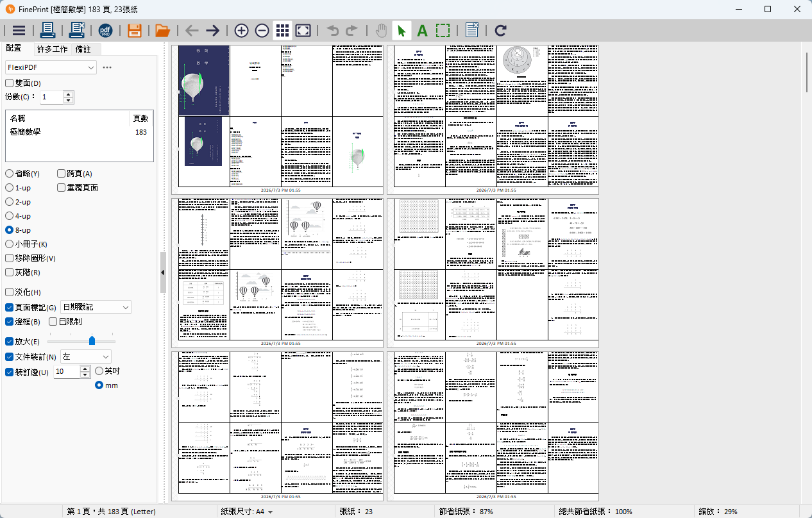812x518 pixels.
Task: Click the Print icon in the toolbar
Action: click(x=48, y=30)
